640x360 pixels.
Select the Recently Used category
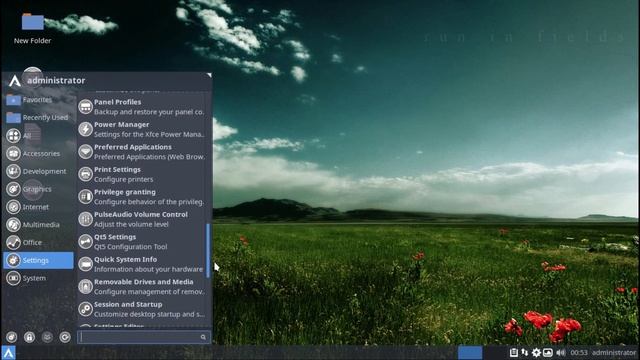38,118
